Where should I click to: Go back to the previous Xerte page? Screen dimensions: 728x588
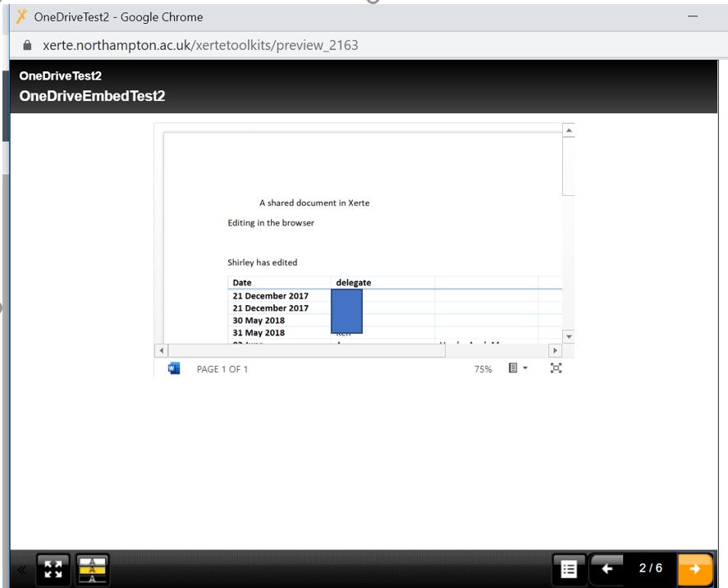(x=607, y=568)
